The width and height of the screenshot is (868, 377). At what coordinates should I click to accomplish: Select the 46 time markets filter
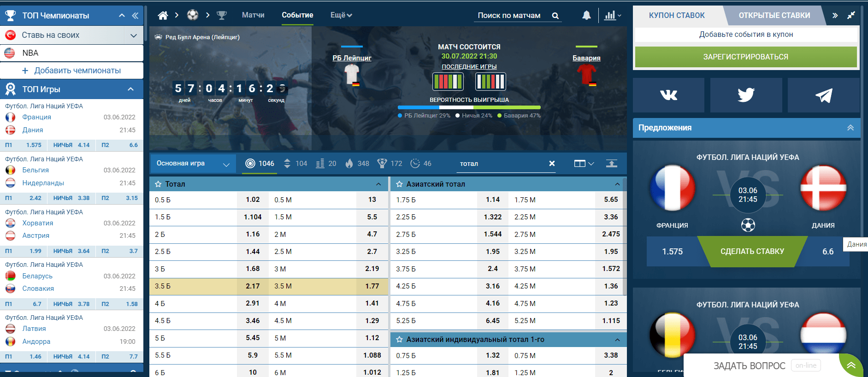pos(421,164)
